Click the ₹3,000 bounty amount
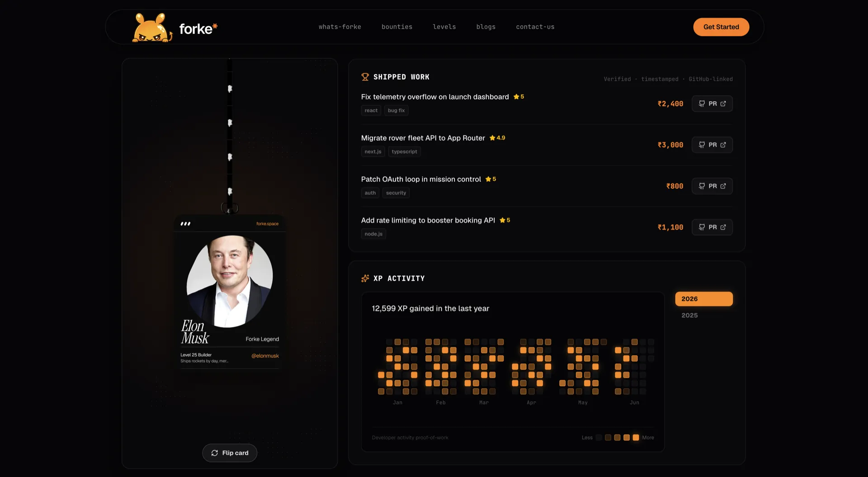The width and height of the screenshot is (868, 477). point(670,145)
